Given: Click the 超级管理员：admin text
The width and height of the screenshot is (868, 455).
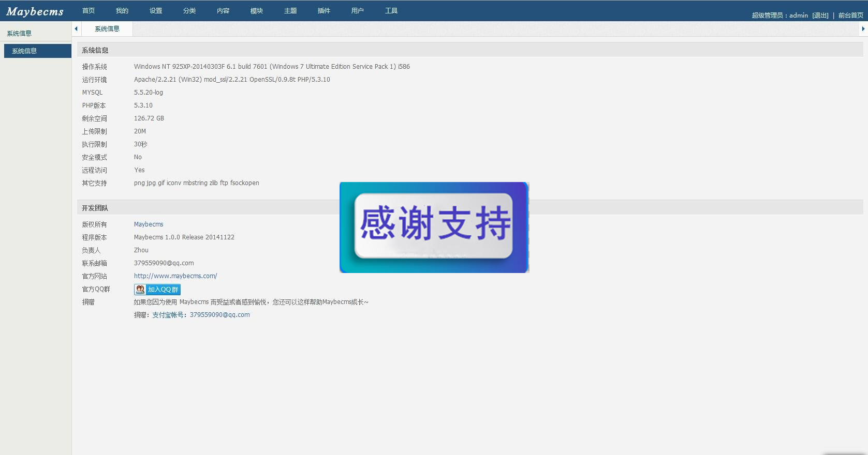Looking at the screenshot, I should [x=779, y=16].
